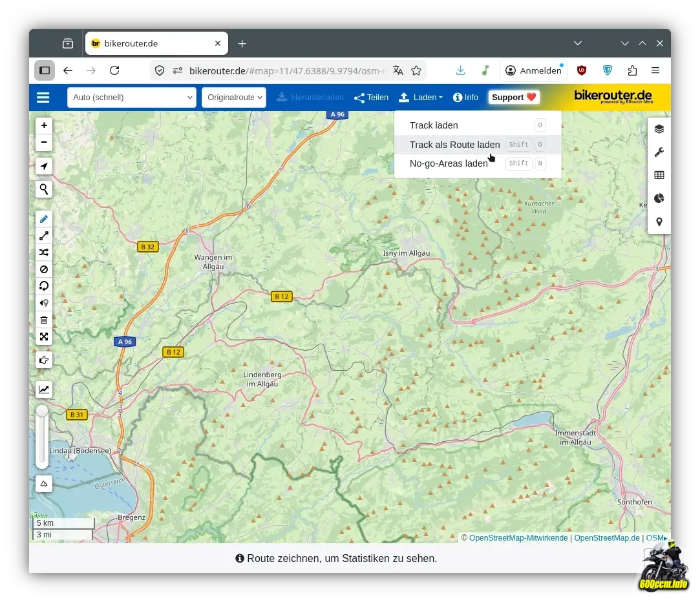
Task: Zoom in on the map
Action: coord(44,125)
